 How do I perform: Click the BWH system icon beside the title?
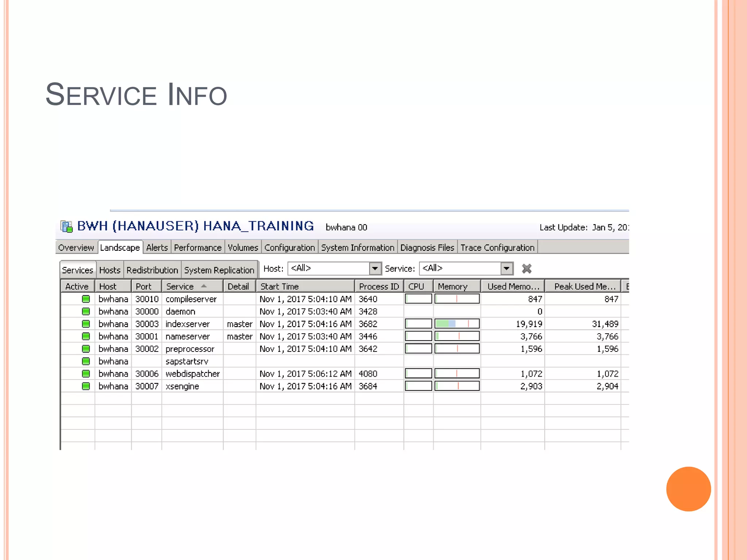(x=66, y=226)
